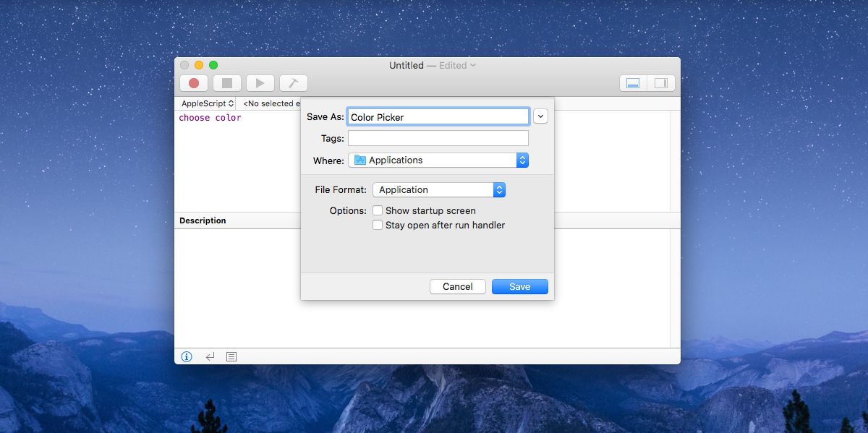Toggle the side pane view button
The image size is (868, 433).
click(x=660, y=83)
